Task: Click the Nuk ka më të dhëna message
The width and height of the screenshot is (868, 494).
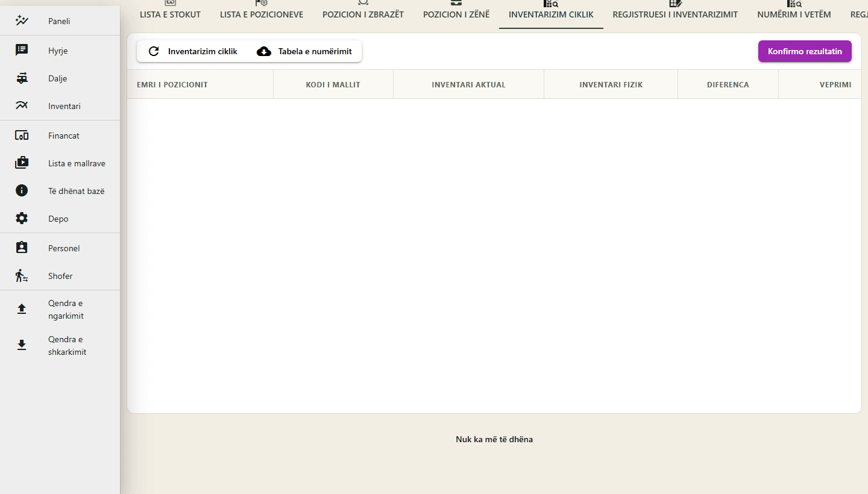Action: point(494,439)
